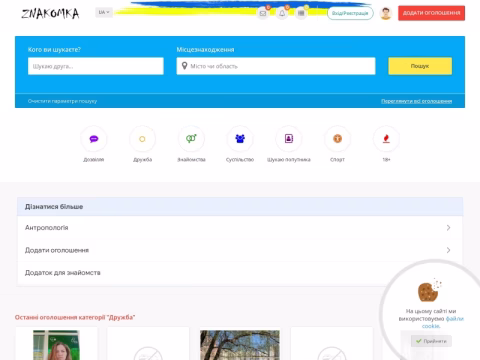Click Переглянути всі оголошення link
Viewport: 480px width, 360px height.
point(416,101)
